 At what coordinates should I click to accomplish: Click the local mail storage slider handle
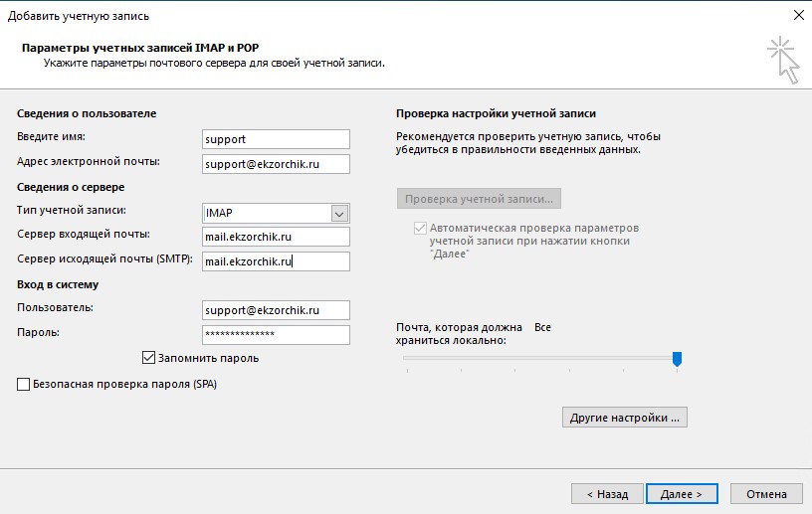point(677,358)
